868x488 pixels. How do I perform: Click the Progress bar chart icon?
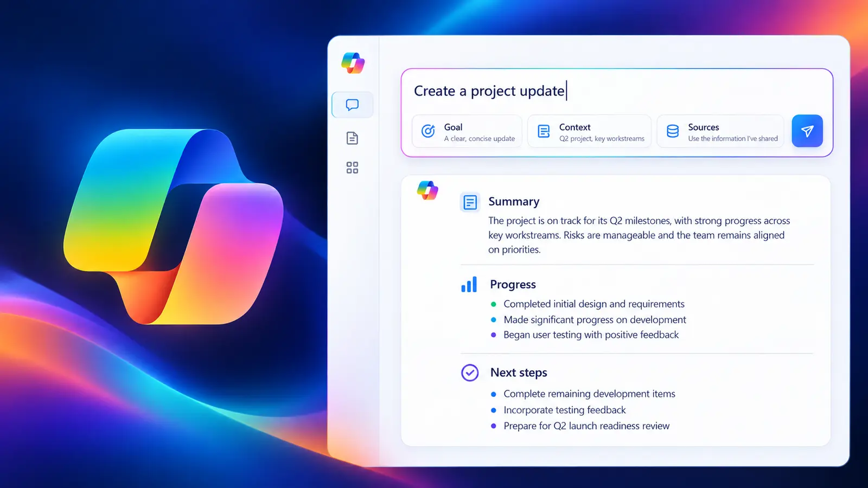(469, 284)
